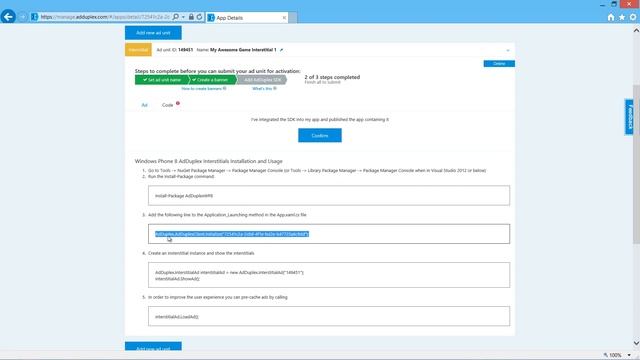Click the Windows Phone 8 AdDuplex Interstitials heading

pos(209,161)
